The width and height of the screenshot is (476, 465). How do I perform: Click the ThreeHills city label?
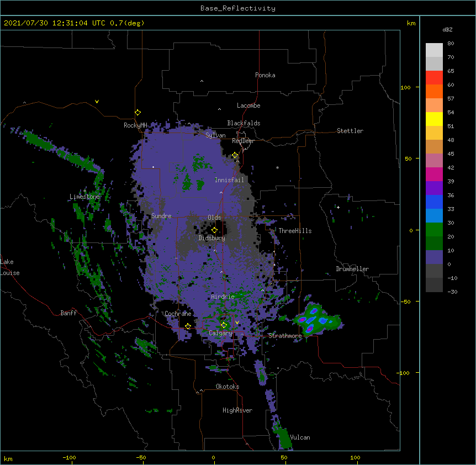[x=295, y=231]
